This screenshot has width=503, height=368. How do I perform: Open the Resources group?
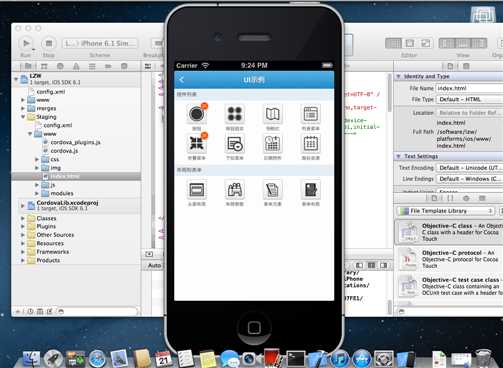coord(50,243)
